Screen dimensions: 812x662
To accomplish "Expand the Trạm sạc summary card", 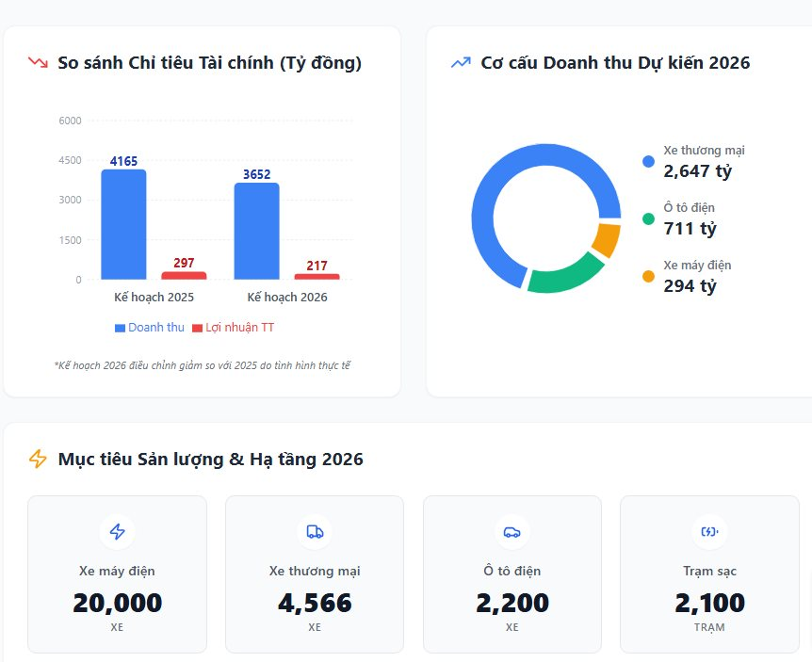I will (x=709, y=573).
